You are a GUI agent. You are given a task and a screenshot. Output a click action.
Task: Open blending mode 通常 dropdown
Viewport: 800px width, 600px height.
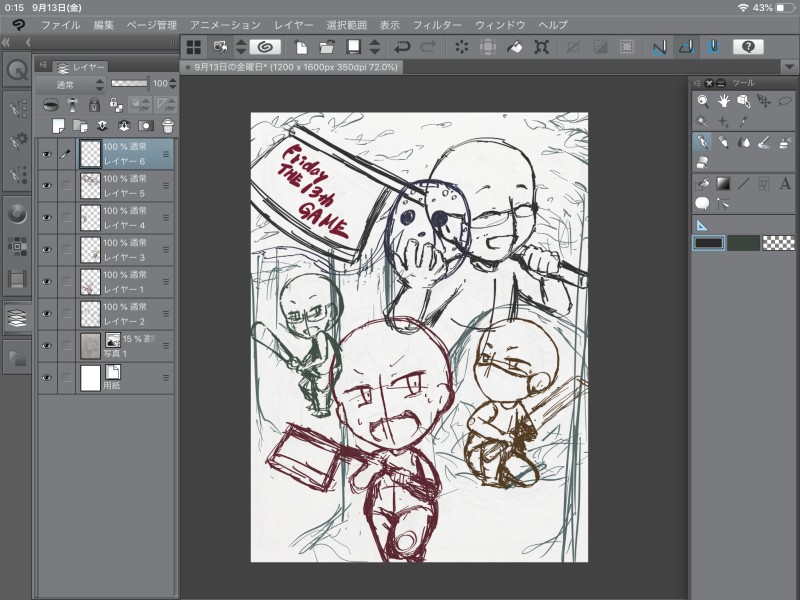point(72,84)
